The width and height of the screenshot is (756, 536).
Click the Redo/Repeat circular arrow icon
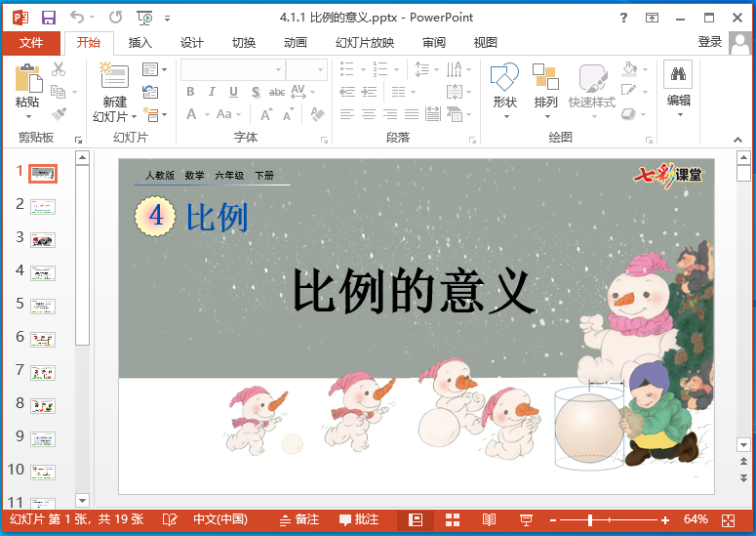pyautogui.click(x=115, y=18)
